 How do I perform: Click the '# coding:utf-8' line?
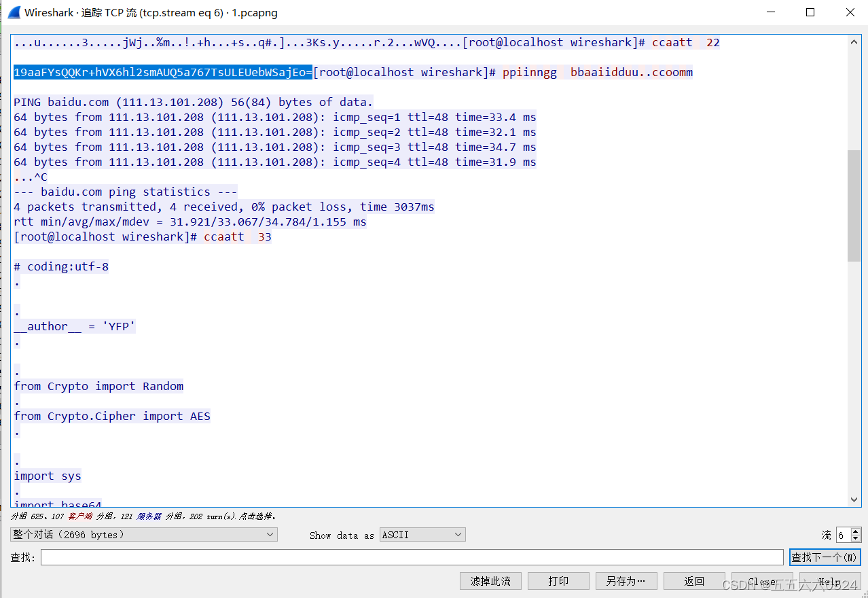point(61,266)
